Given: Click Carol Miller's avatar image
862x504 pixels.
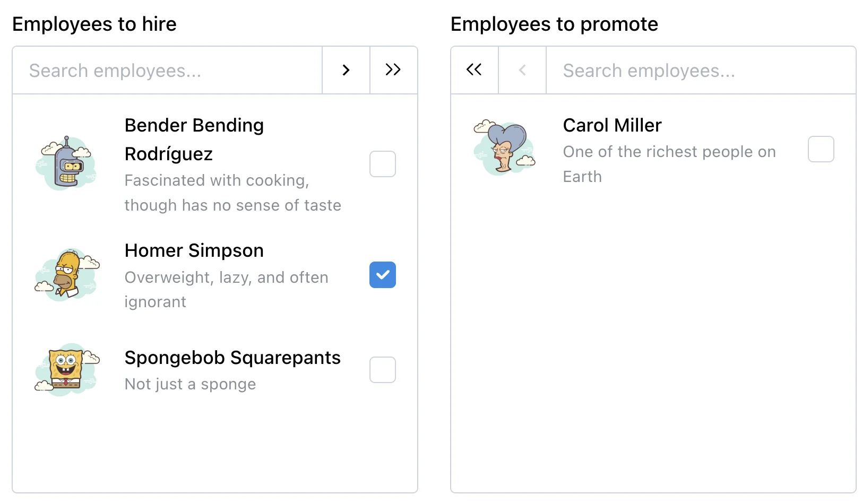Looking at the screenshot, I should tap(505, 148).
